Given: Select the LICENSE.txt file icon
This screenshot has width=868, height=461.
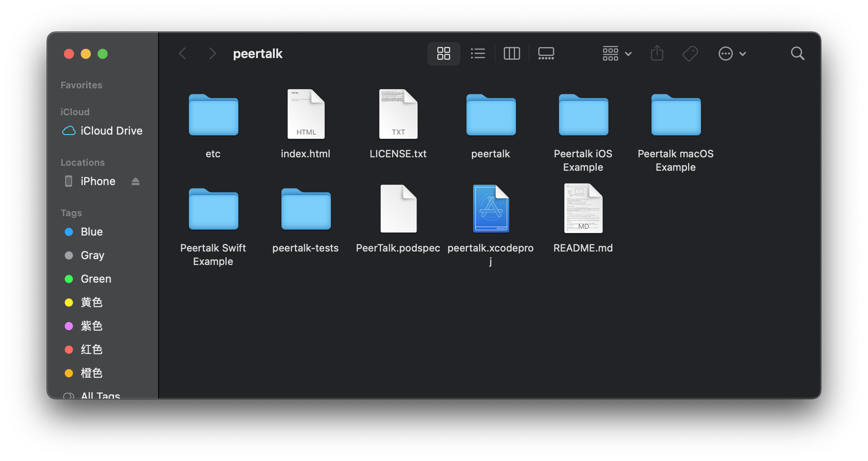Looking at the screenshot, I should (398, 114).
